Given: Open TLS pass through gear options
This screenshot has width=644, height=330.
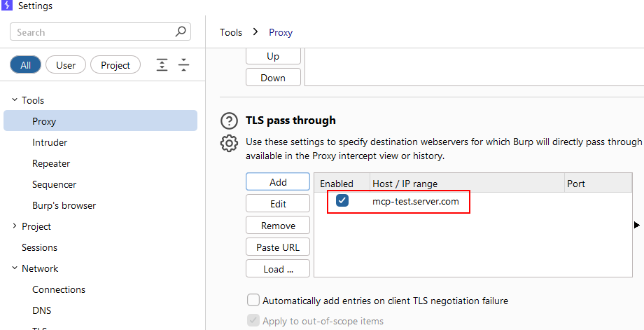Looking at the screenshot, I should [x=229, y=143].
